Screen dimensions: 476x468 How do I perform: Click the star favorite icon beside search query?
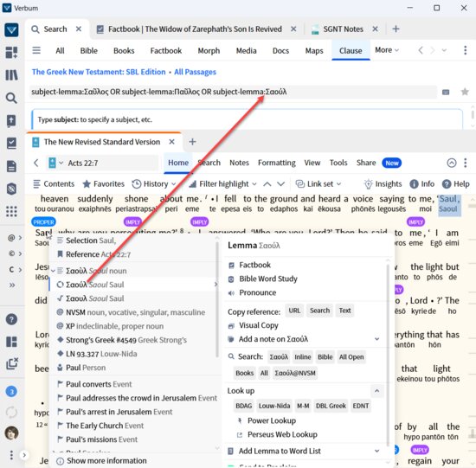[465, 92]
